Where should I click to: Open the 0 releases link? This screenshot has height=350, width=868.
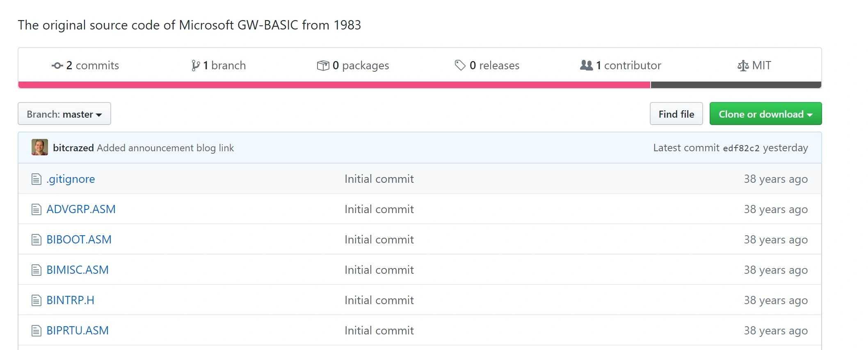pos(487,65)
